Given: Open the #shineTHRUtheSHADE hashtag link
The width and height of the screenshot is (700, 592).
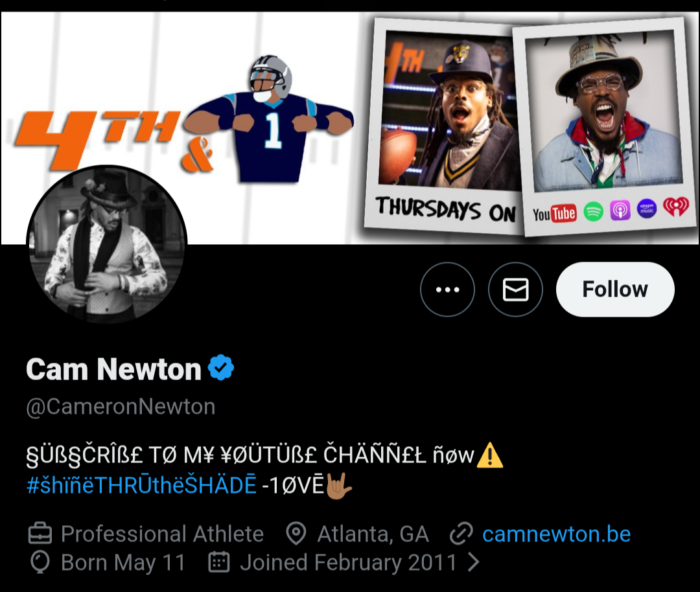Looking at the screenshot, I should [141, 486].
